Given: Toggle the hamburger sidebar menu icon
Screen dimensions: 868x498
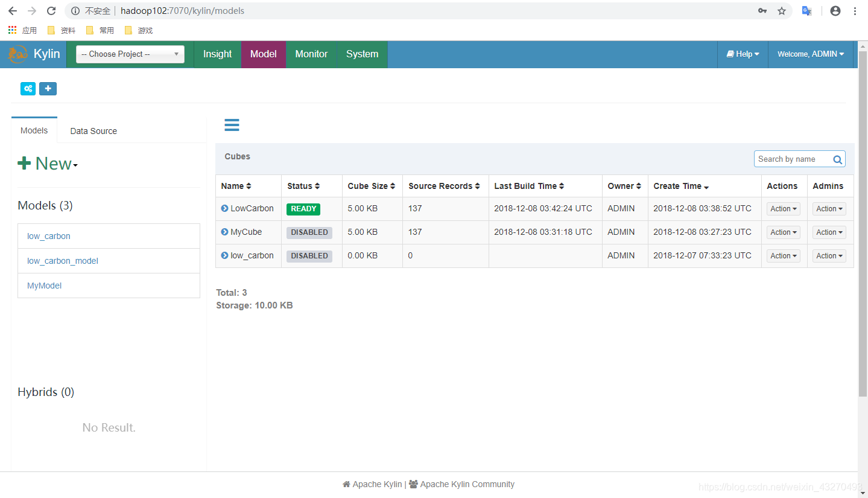Looking at the screenshot, I should [x=232, y=125].
